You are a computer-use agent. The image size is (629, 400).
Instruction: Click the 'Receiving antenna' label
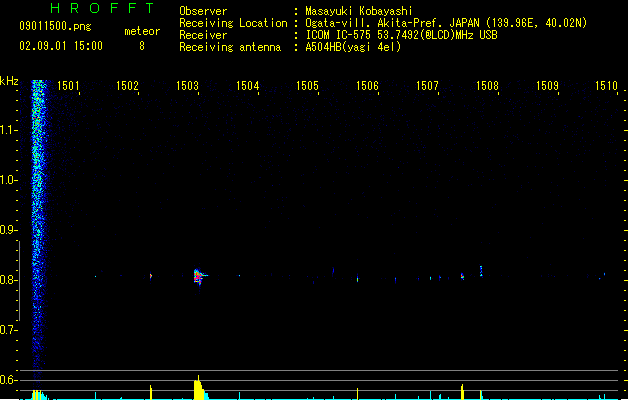pyautogui.click(x=230, y=47)
